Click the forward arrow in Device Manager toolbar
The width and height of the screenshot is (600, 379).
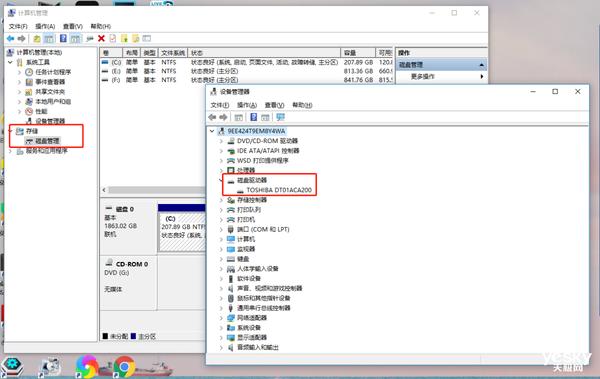(224, 117)
